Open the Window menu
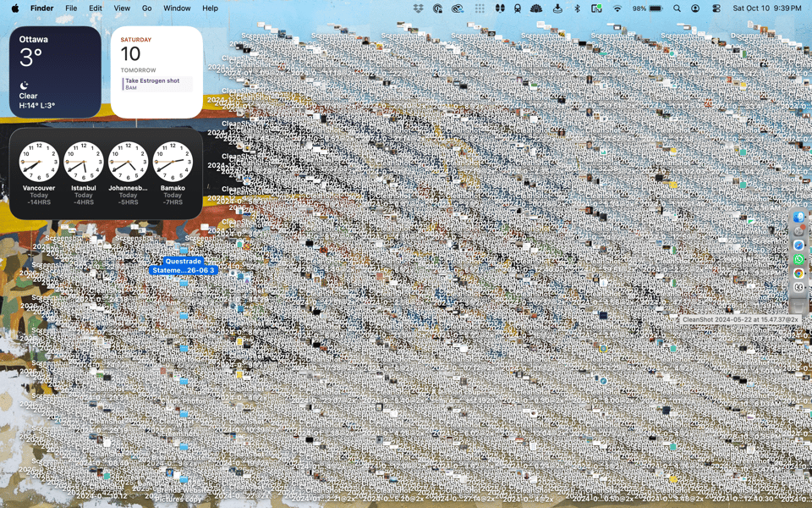Viewport: 812px width, 508px height. pyautogui.click(x=177, y=8)
